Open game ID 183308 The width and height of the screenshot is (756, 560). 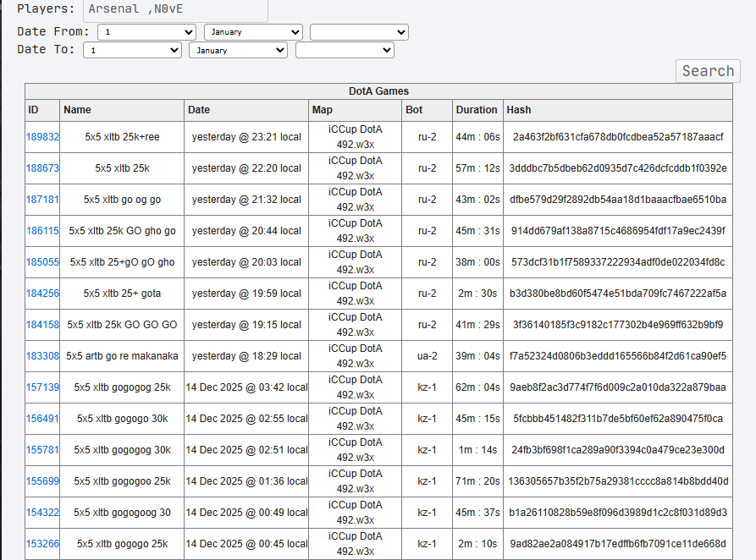tap(42, 356)
